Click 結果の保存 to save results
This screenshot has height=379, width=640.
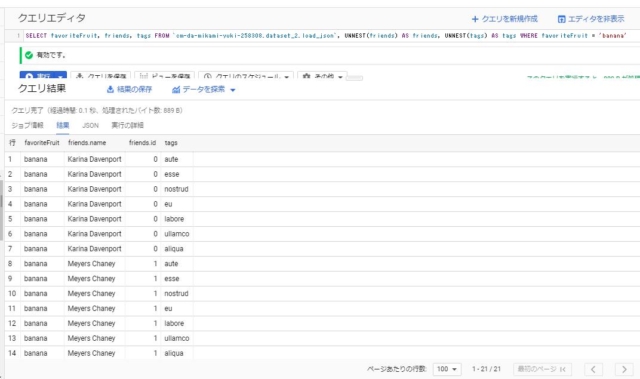click(x=129, y=89)
